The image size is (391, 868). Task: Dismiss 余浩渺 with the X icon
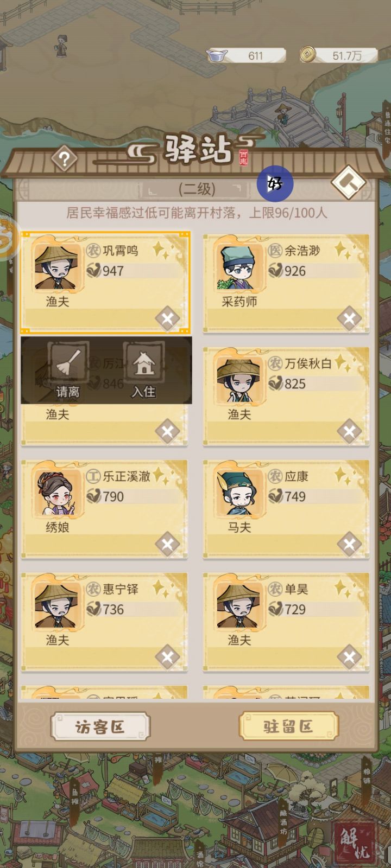(x=349, y=319)
